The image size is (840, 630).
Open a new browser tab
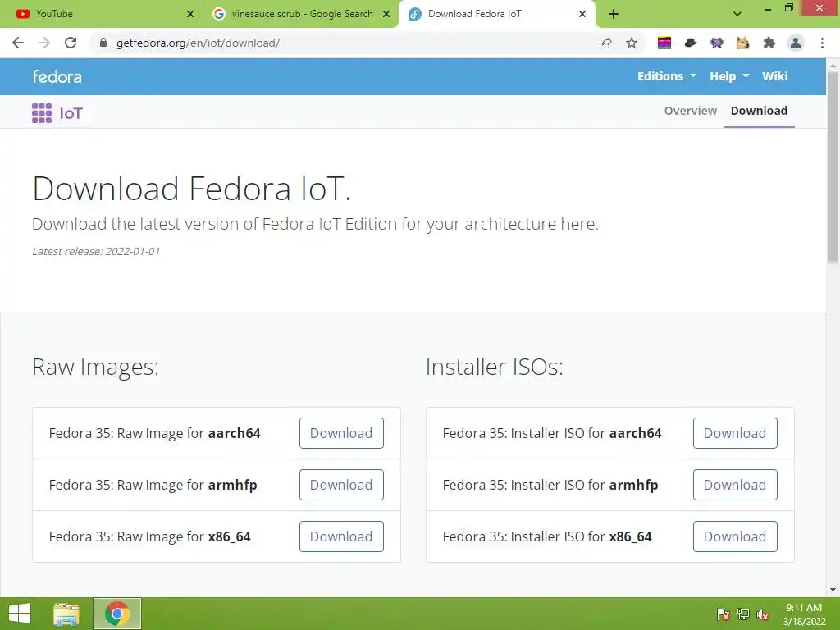(614, 14)
